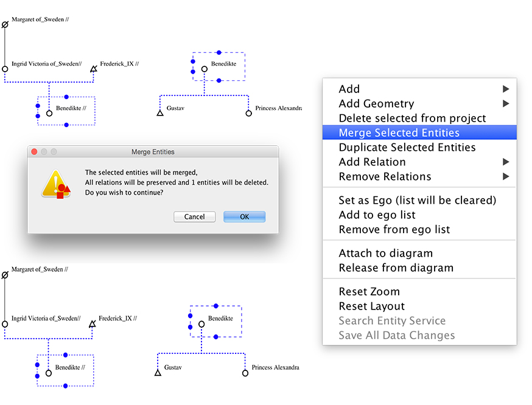This screenshot has height=405, width=532.
Task: Click Gustav triangle symbol in bottom diagram
Action: click(158, 373)
